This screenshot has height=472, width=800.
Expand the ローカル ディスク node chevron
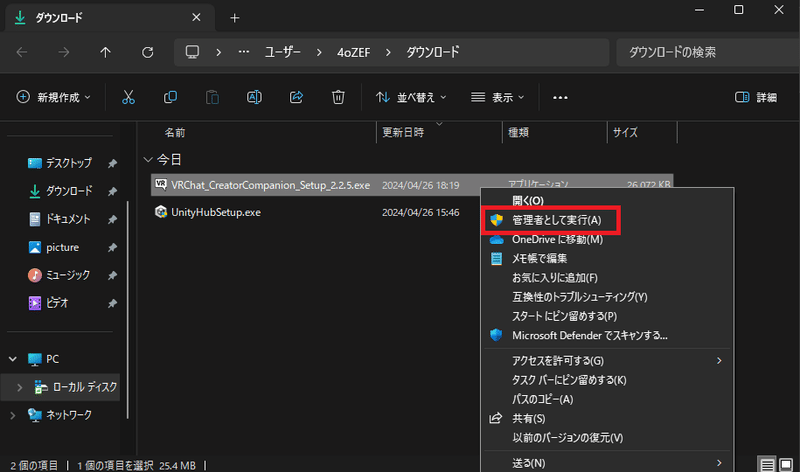(19, 387)
